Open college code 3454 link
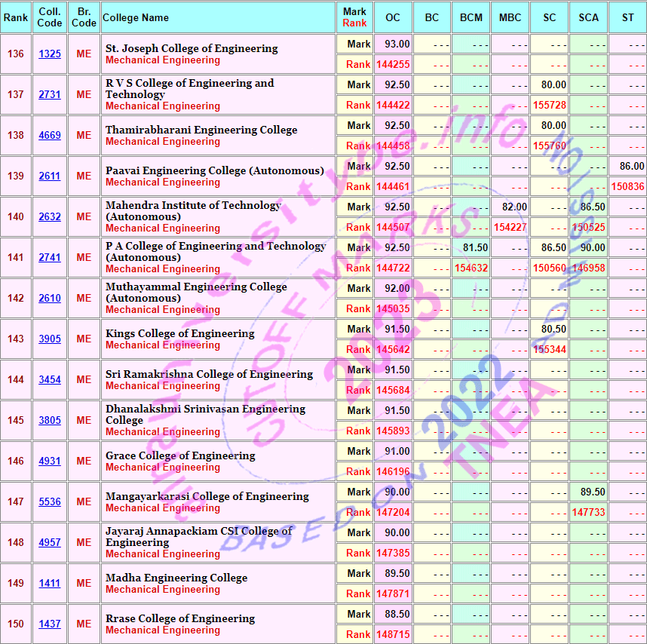 tap(50, 380)
